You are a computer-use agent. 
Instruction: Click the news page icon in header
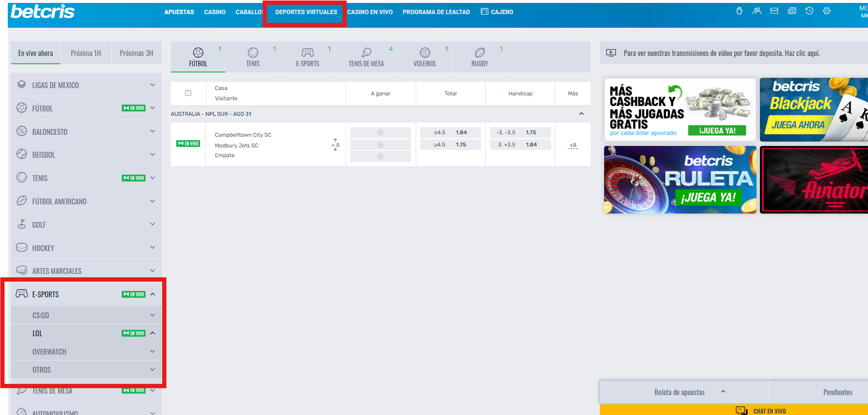point(792,11)
